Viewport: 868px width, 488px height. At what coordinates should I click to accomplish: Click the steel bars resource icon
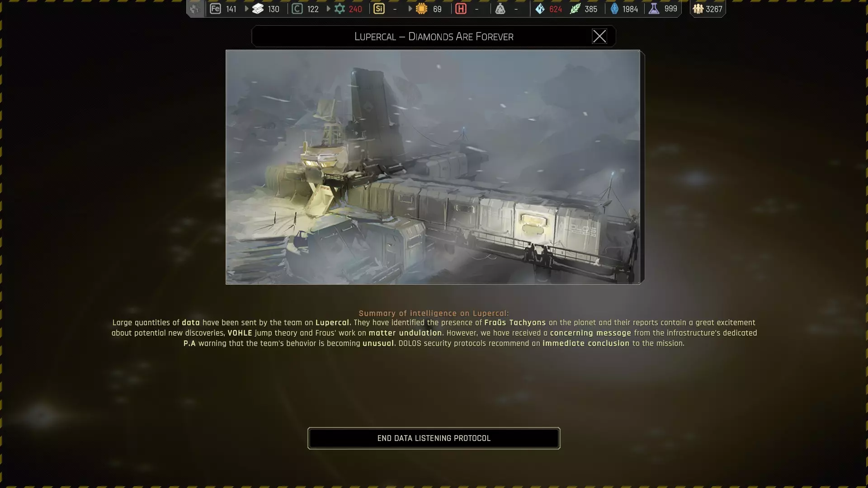click(x=258, y=9)
